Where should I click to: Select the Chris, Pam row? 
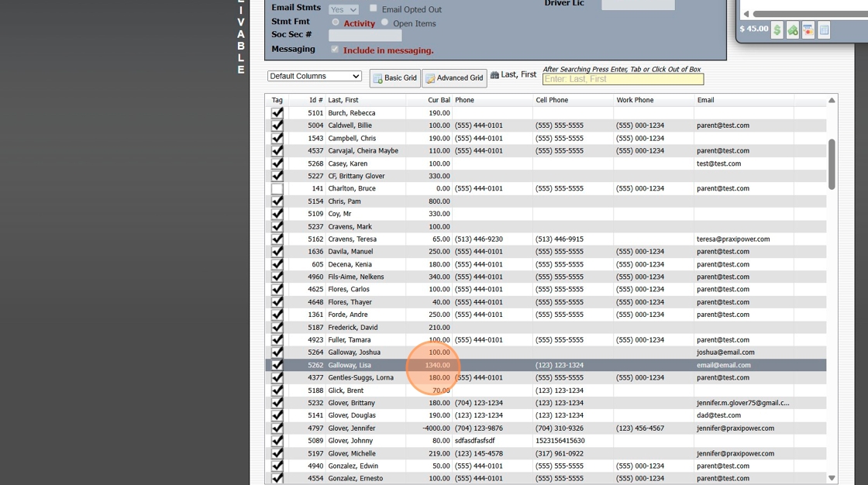pos(546,201)
